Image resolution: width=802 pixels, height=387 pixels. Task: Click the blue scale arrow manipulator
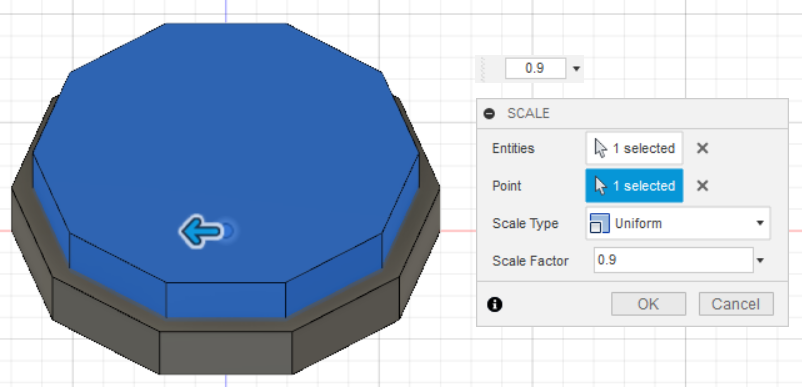tap(201, 232)
